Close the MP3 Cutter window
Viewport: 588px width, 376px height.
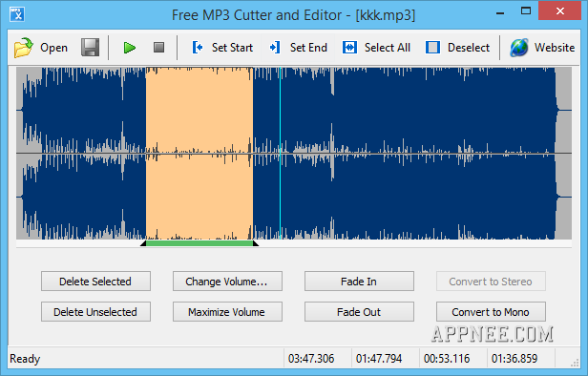pyautogui.click(x=560, y=11)
